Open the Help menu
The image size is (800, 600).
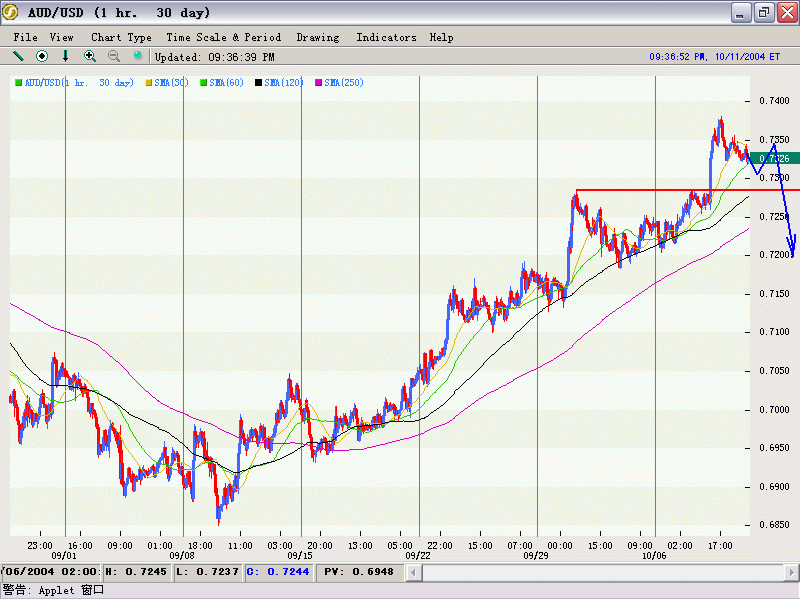click(x=441, y=37)
